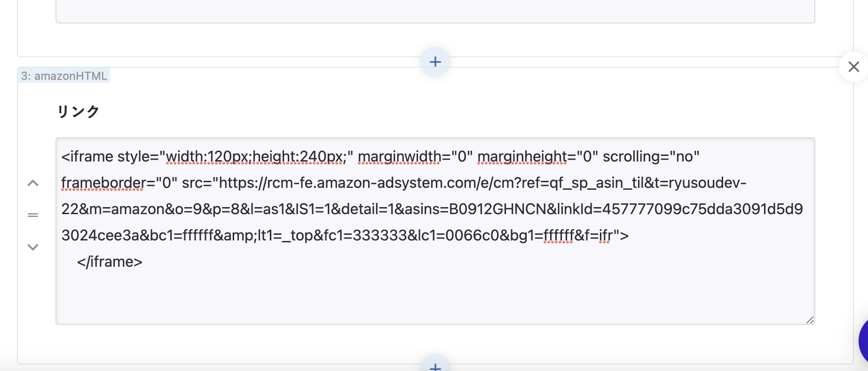Click the textarea resize grip corner
This screenshot has height=371, width=868.
click(x=810, y=320)
